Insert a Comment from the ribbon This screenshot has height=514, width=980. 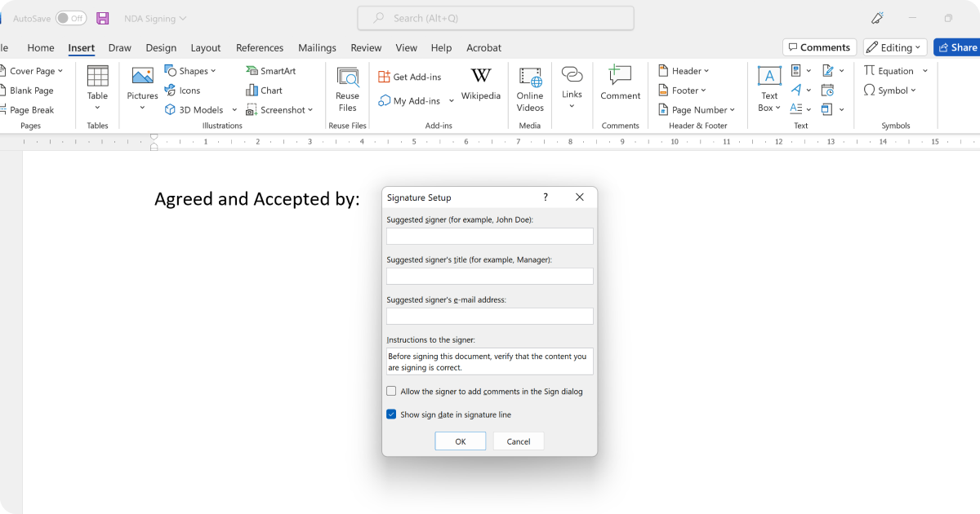(x=621, y=83)
